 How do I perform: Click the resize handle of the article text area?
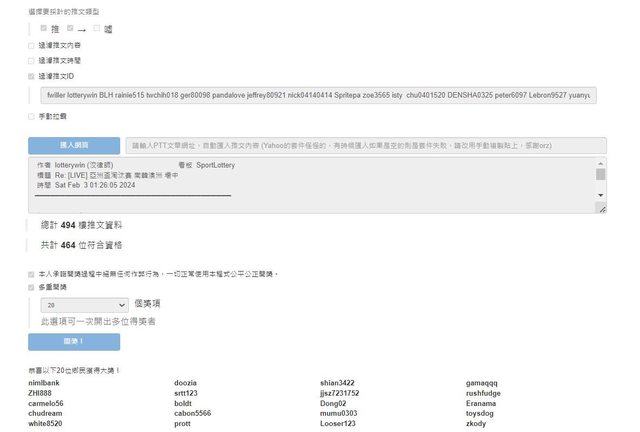(x=601, y=208)
